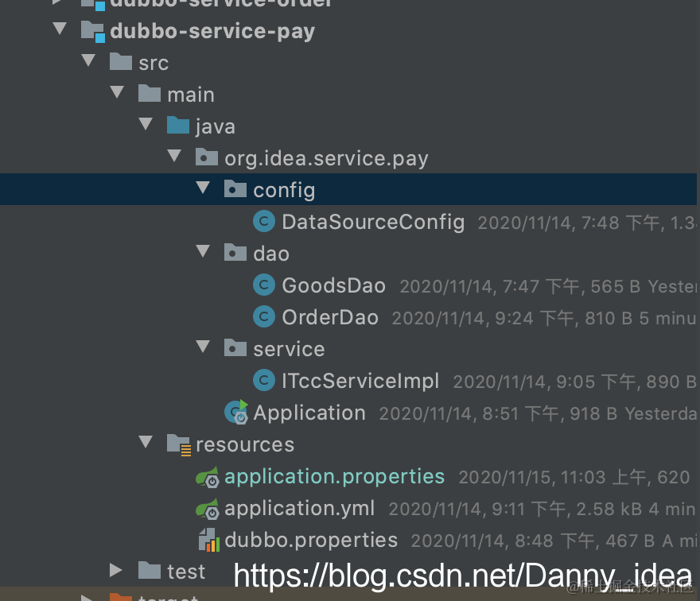The width and height of the screenshot is (700, 601).
Task: Click the application.yml Spring icon
Action: click(207, 509)
